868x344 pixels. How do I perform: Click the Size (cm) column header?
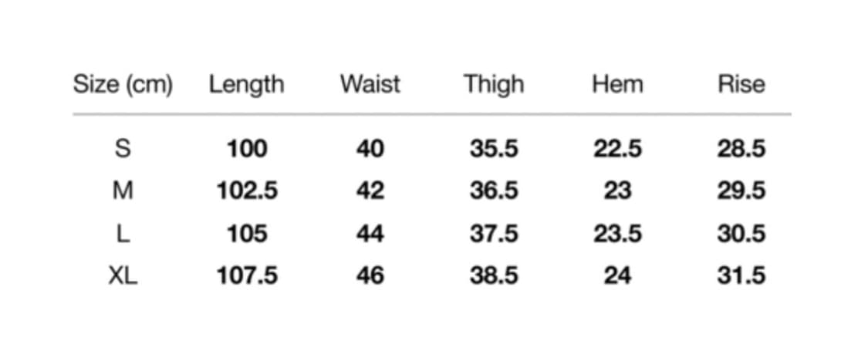(x=123, y=85)
